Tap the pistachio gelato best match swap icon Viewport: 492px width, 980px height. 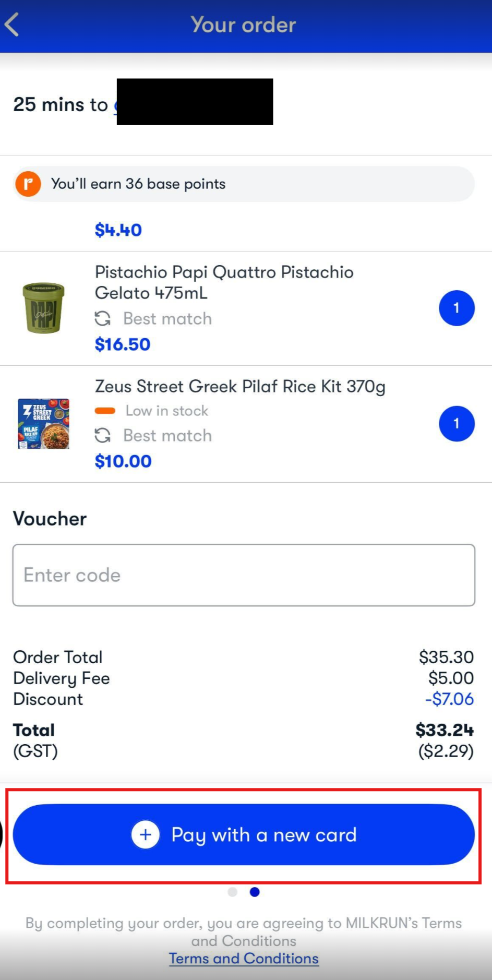coord(103,318)
